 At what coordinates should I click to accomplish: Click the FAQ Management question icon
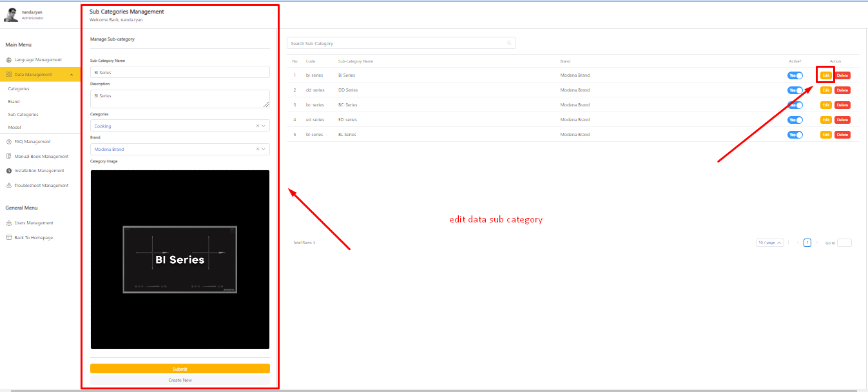[9, 142]
